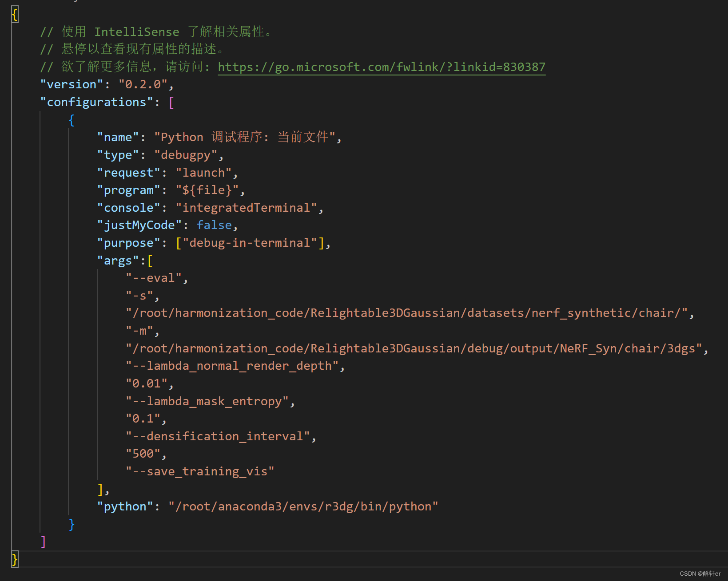Click the blue opening brace of the configuration object

(x=72, y=120)
